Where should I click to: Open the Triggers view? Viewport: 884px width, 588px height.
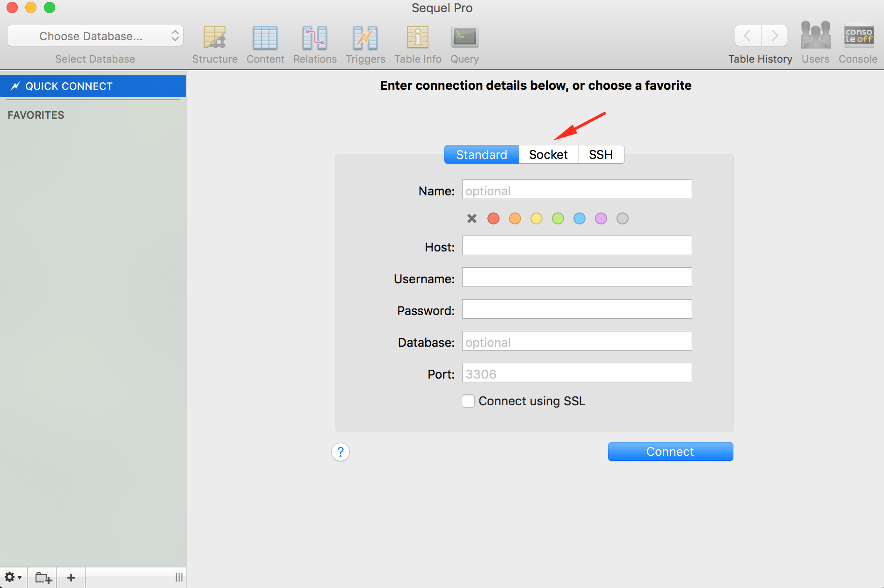click(x=365, y=45)
